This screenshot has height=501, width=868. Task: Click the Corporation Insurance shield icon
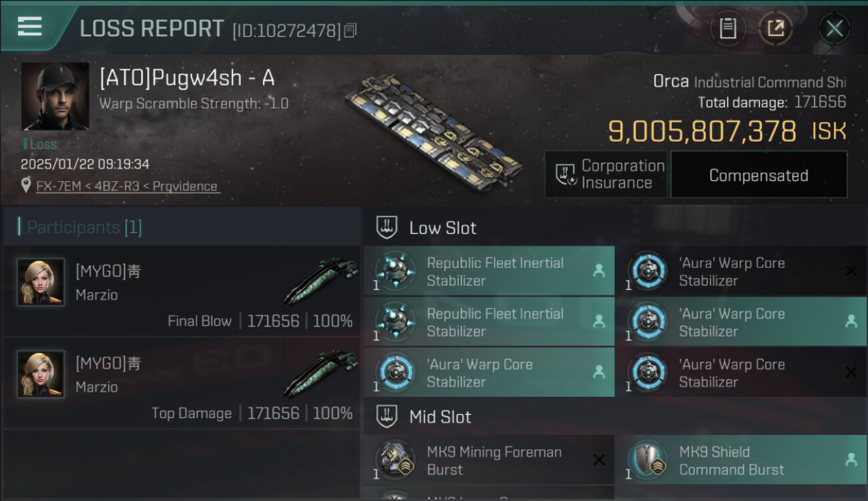566,175
